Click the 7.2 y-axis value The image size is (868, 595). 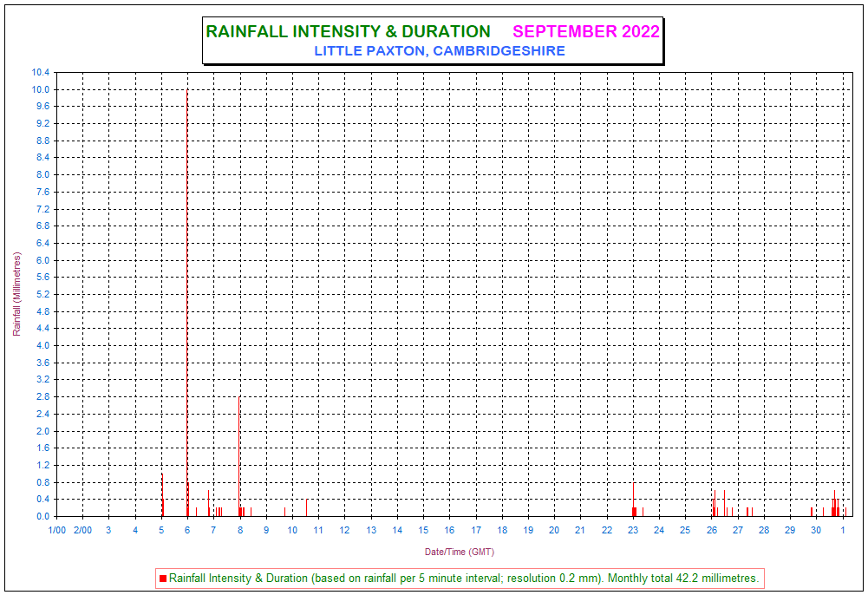coord(42,209)
